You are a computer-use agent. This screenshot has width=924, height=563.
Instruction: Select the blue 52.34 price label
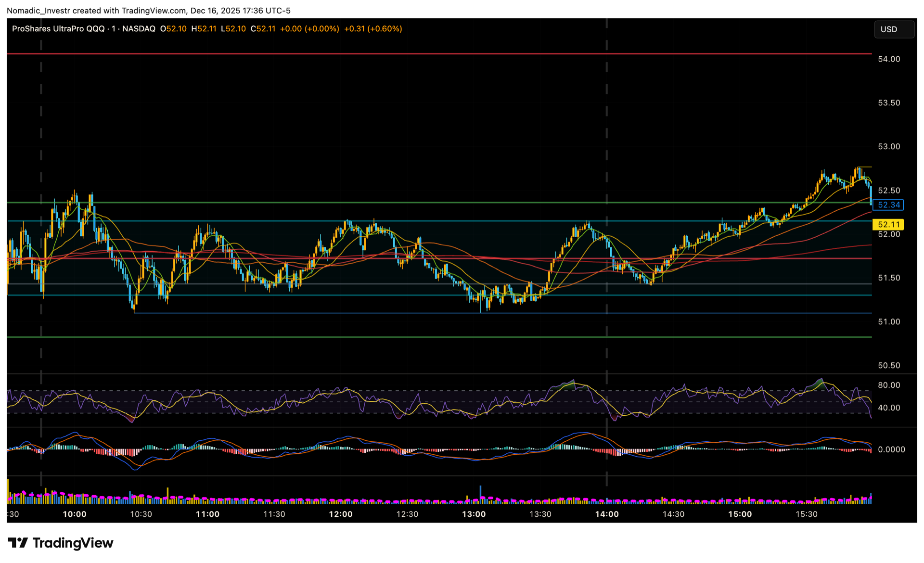coord(888,205)
